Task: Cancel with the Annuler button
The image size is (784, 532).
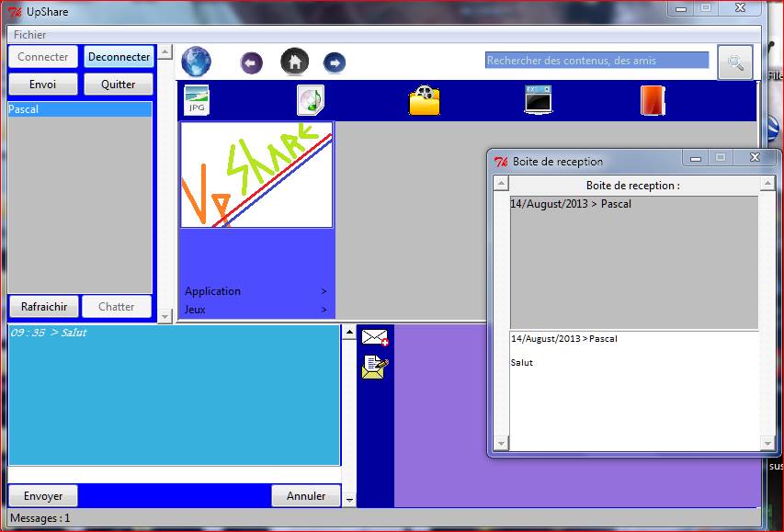Action: click(306, 496)
